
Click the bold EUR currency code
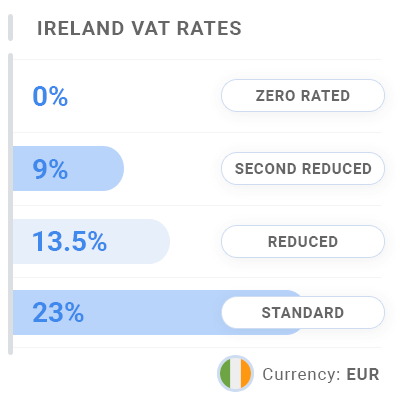pos(363,374)
